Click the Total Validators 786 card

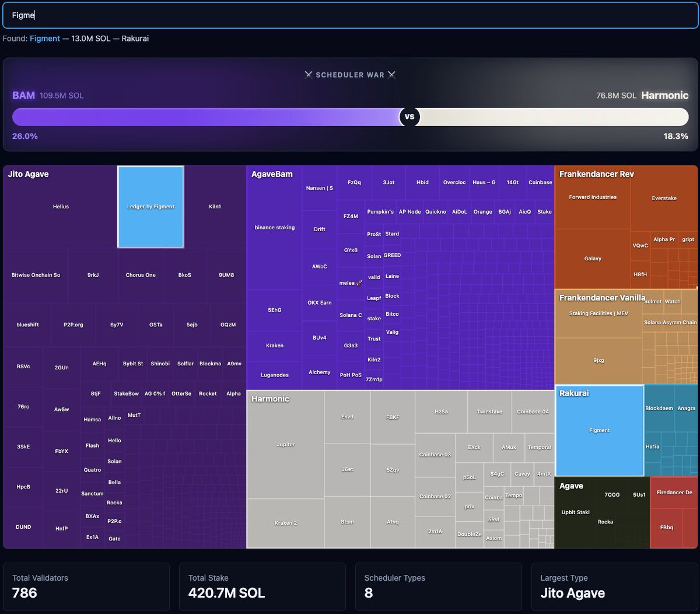point(86,587)
